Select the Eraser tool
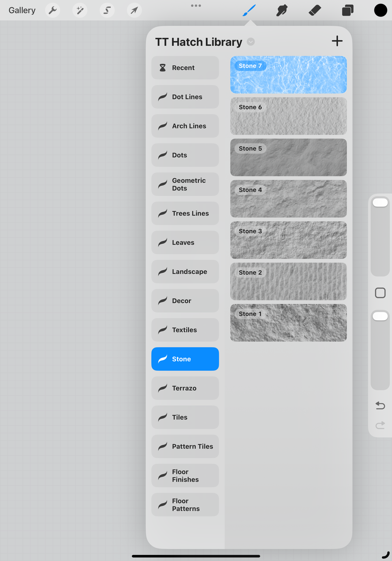The image size is (392, 561). click(315, 10)
